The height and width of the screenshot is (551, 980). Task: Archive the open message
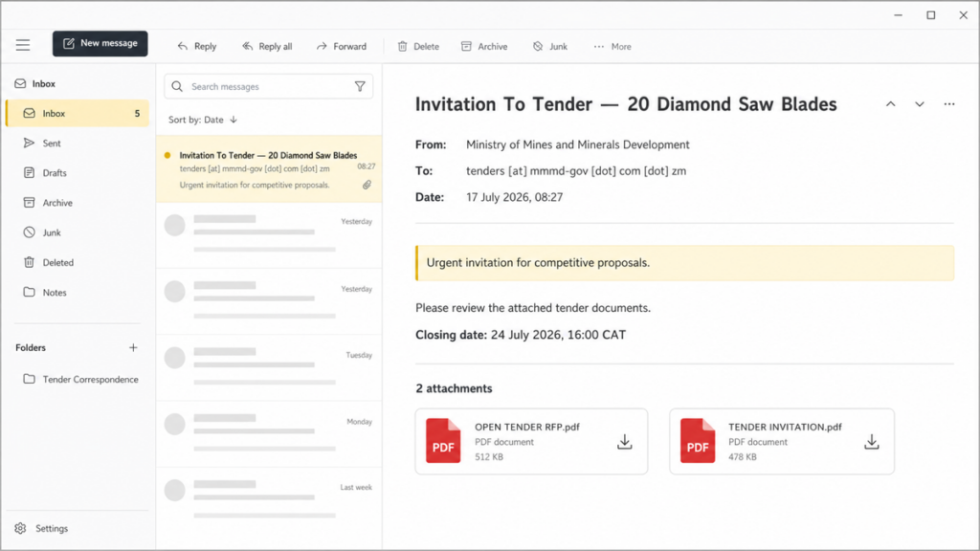pyautogui.click(x=484, y=46)
